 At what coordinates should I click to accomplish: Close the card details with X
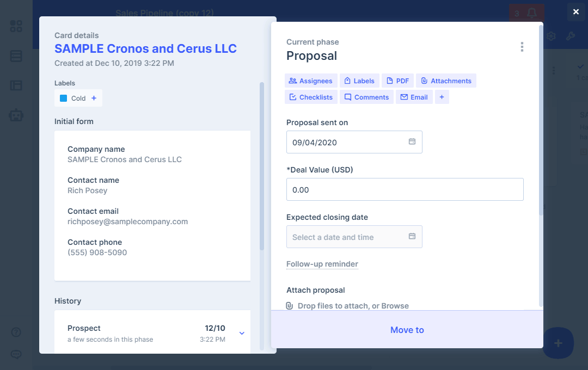click(x=576, y=12)
